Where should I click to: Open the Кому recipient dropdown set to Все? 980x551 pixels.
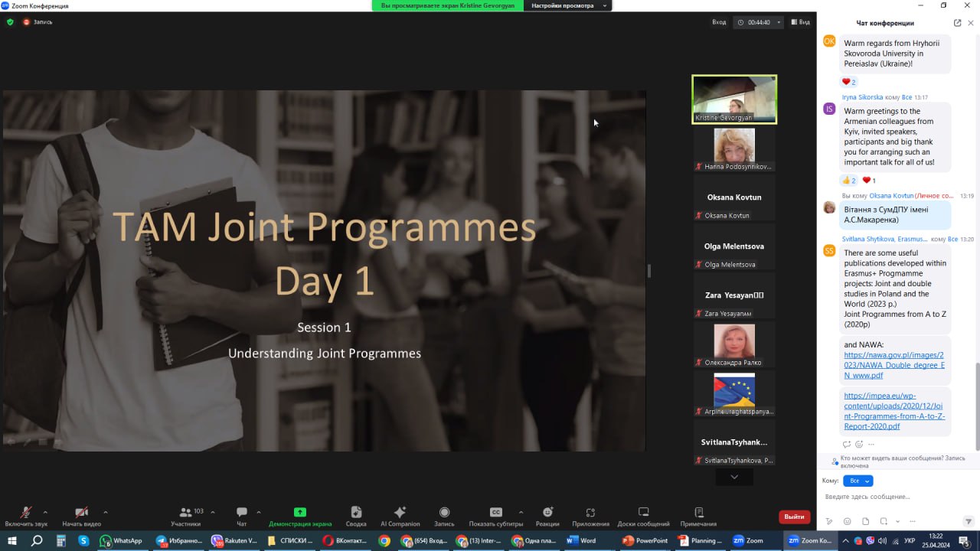pyautogui.click(x=857, y=481)
